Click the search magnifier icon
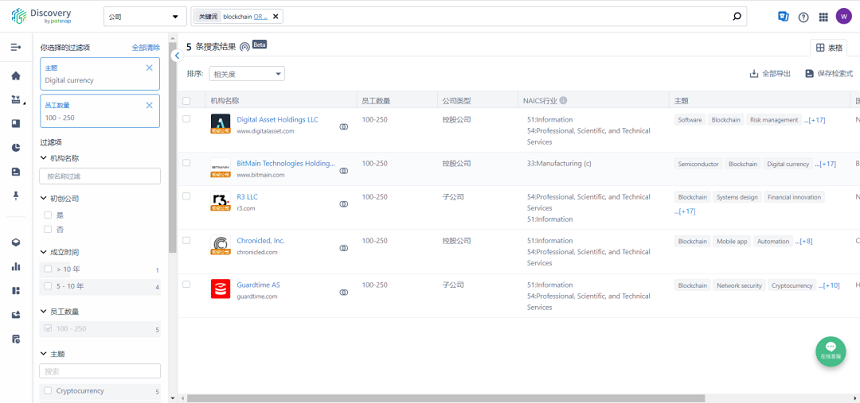 (x=737, y=17)
